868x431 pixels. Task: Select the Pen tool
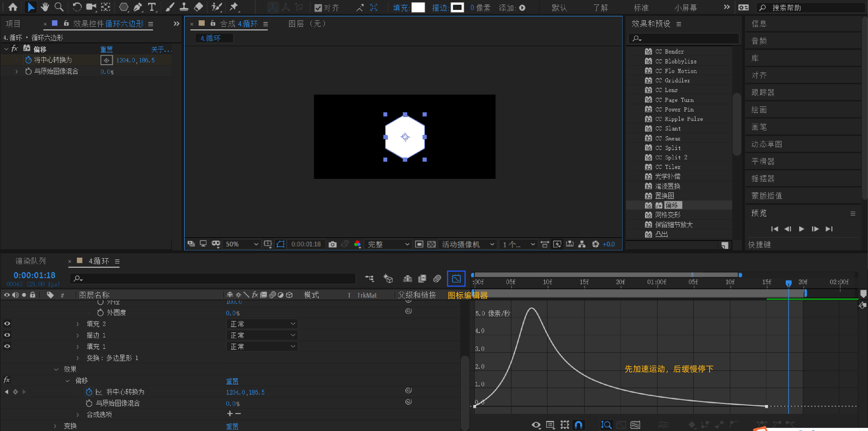138,7
